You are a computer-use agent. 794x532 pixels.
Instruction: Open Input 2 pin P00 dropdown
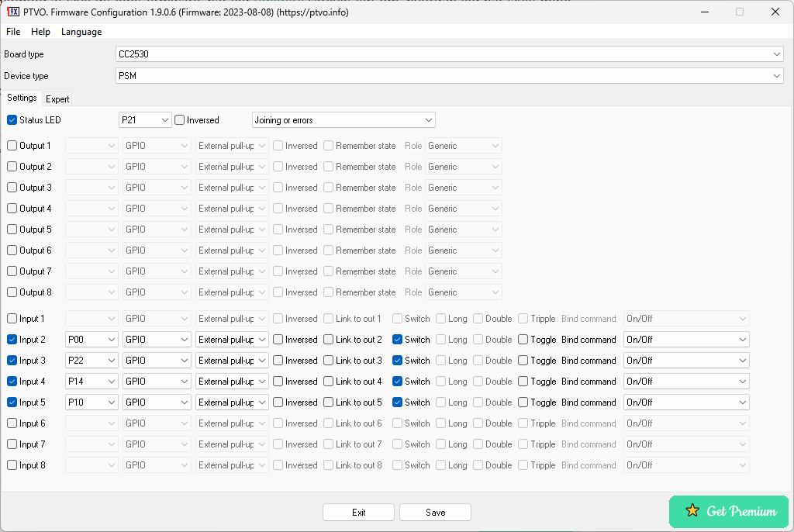pyautogui.click(x=91, y=340)
